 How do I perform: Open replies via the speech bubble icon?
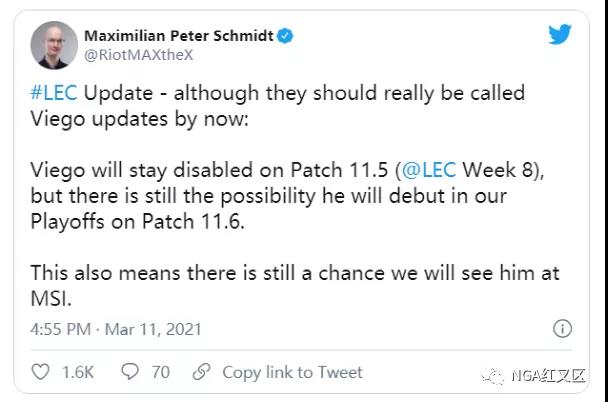(130, 371)
